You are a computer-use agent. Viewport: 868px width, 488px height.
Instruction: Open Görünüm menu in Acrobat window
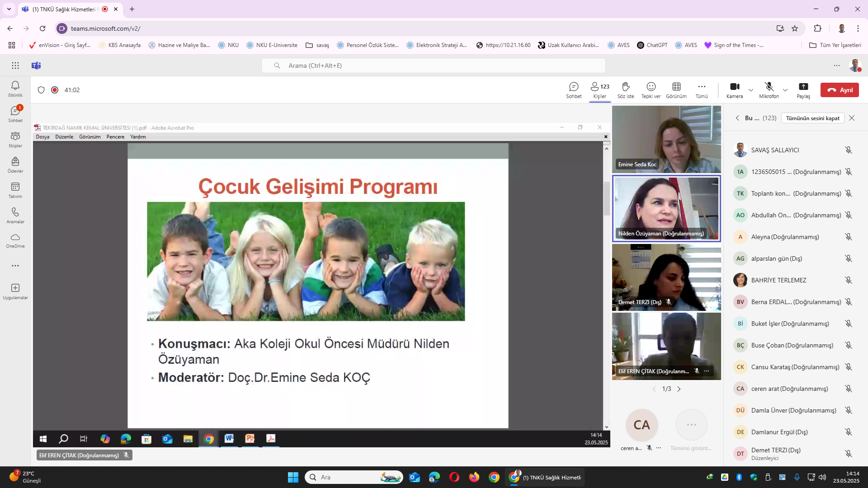pyautogui.click(x=90, y=137)
